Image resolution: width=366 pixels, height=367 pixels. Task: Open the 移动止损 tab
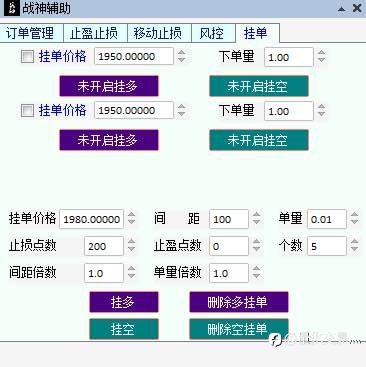click(159, 33)
